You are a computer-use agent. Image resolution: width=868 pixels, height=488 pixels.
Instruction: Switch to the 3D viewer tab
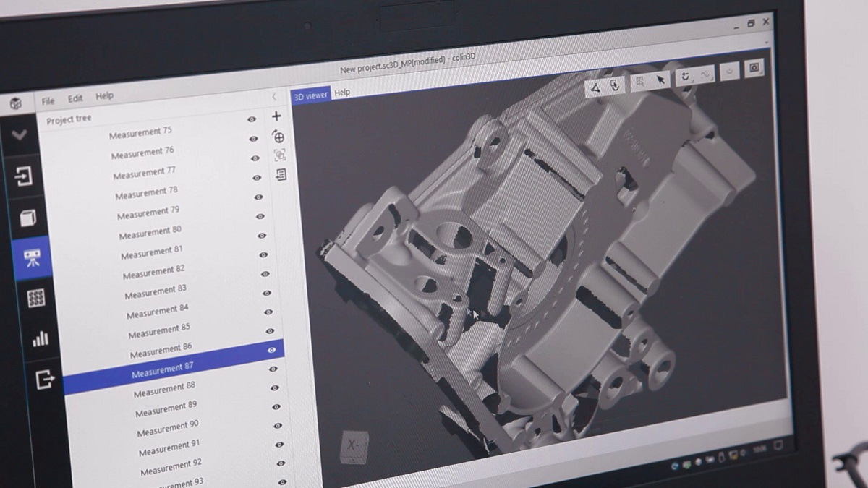pos(310,95)
